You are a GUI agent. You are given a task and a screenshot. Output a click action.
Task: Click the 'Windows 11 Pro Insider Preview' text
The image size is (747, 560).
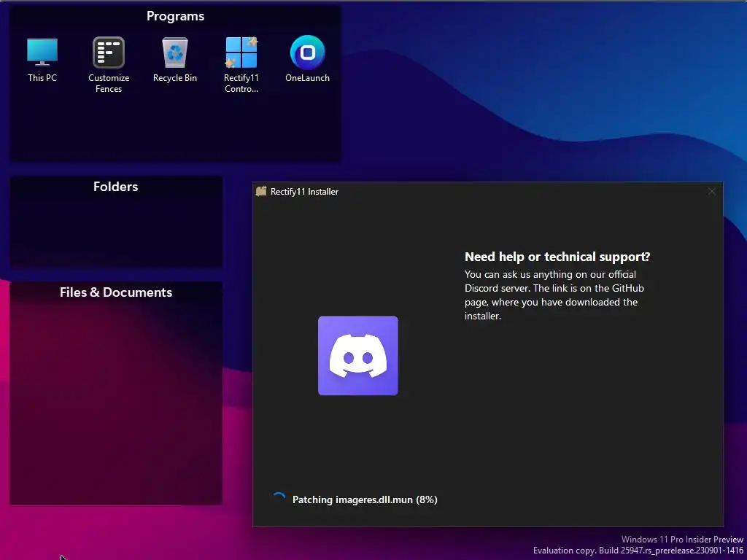682,540
